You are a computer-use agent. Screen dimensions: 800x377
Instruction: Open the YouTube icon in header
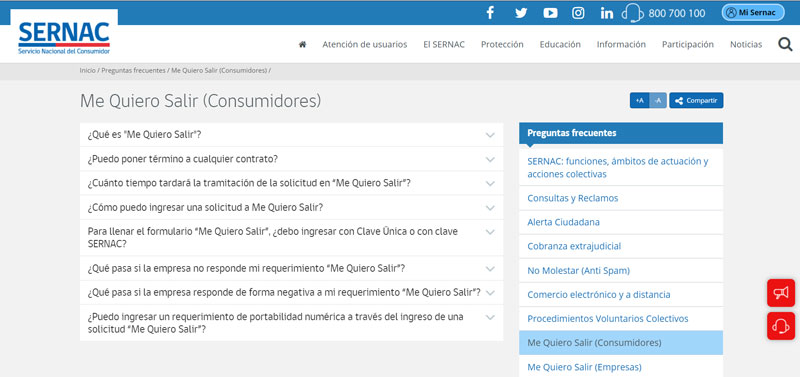coord(550,13)
